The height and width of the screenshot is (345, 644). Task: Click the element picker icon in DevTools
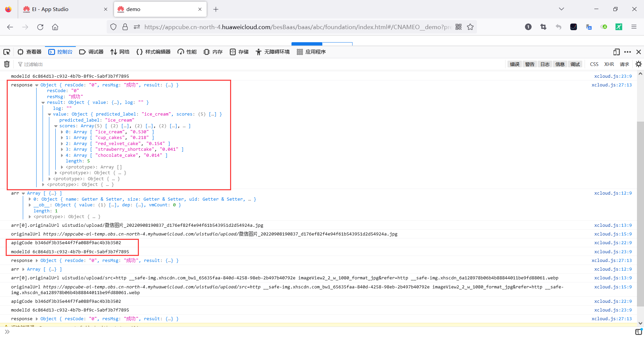[x=7, y=52]
